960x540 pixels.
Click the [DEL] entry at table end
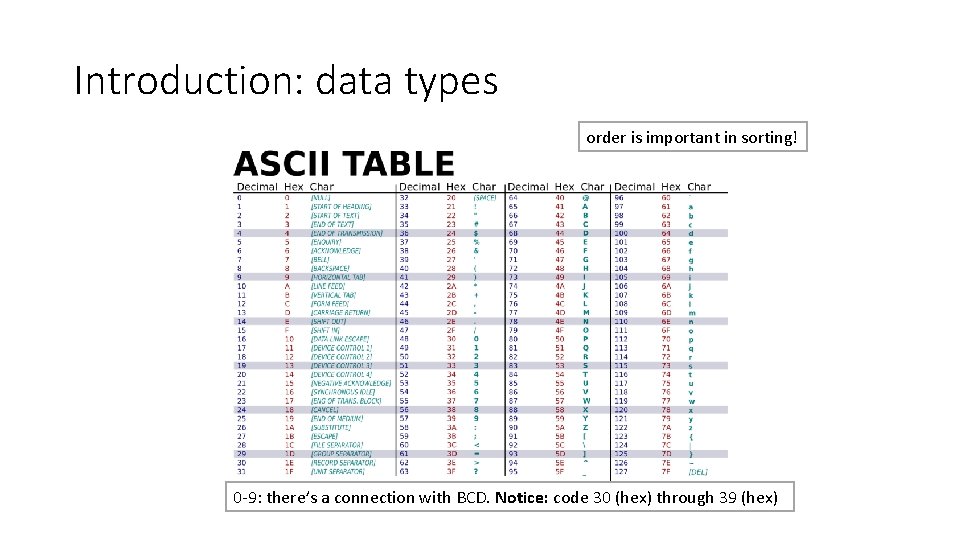[x=697, y=471]
